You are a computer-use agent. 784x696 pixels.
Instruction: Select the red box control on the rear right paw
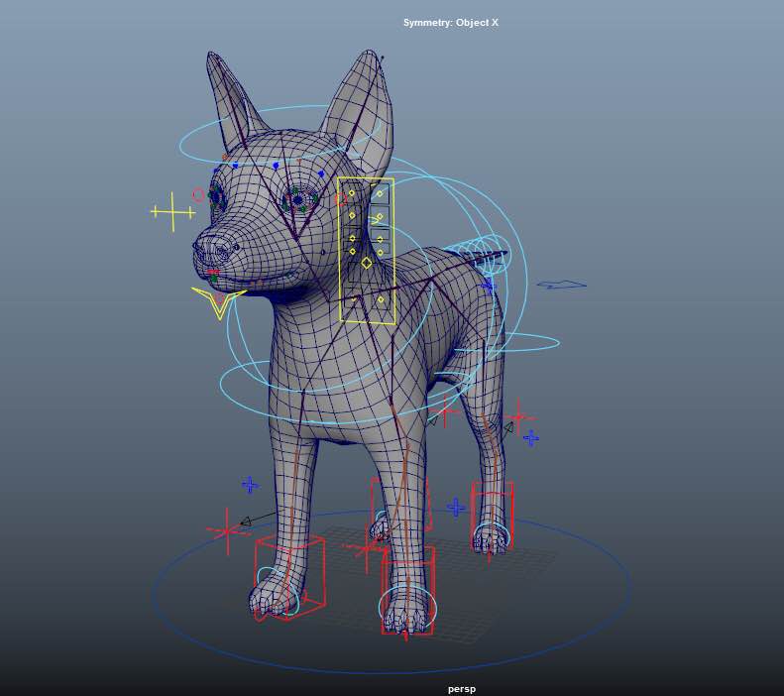click(493, 516)
